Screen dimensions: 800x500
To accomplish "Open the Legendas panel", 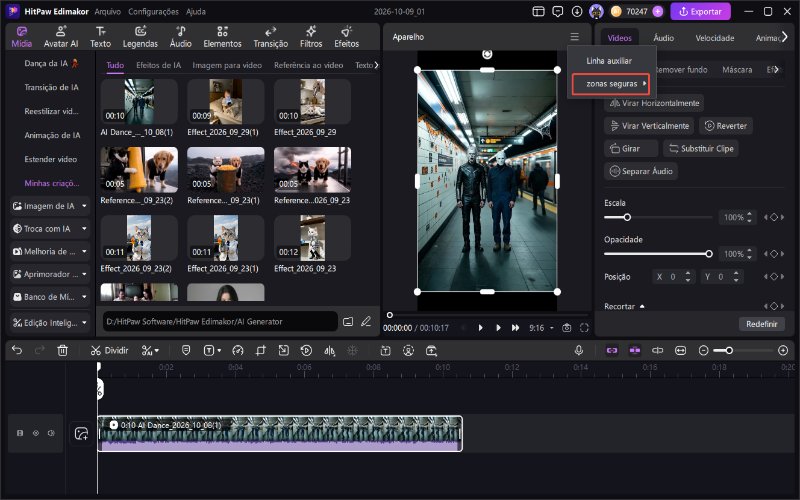I will coord(140,37).
